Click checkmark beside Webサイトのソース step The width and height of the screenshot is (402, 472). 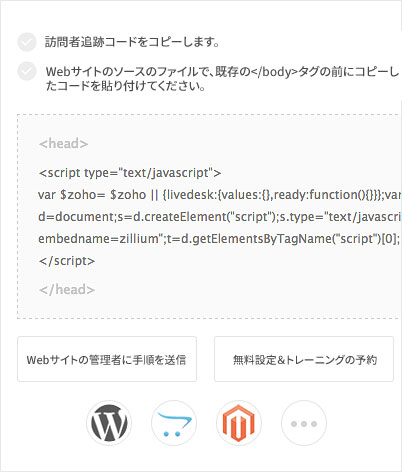pyautogui.click(x=27, y=71)
